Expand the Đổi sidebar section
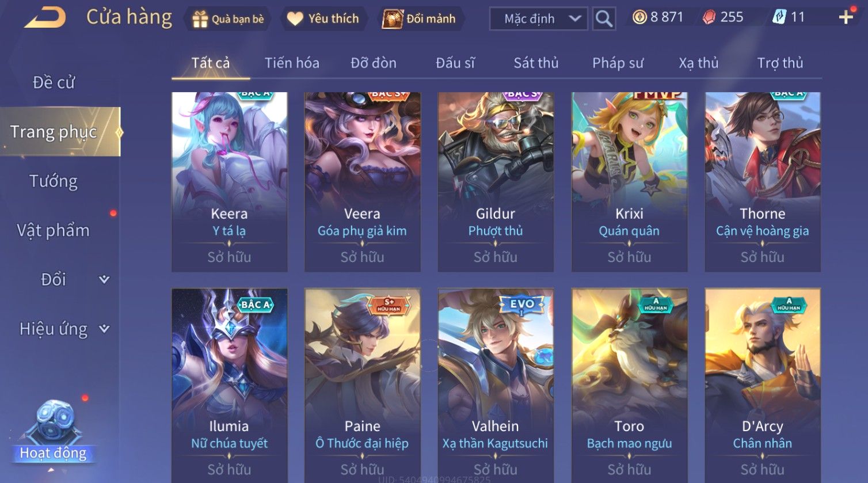The width and height of the screenshot is (868, 483). point(104,279)
